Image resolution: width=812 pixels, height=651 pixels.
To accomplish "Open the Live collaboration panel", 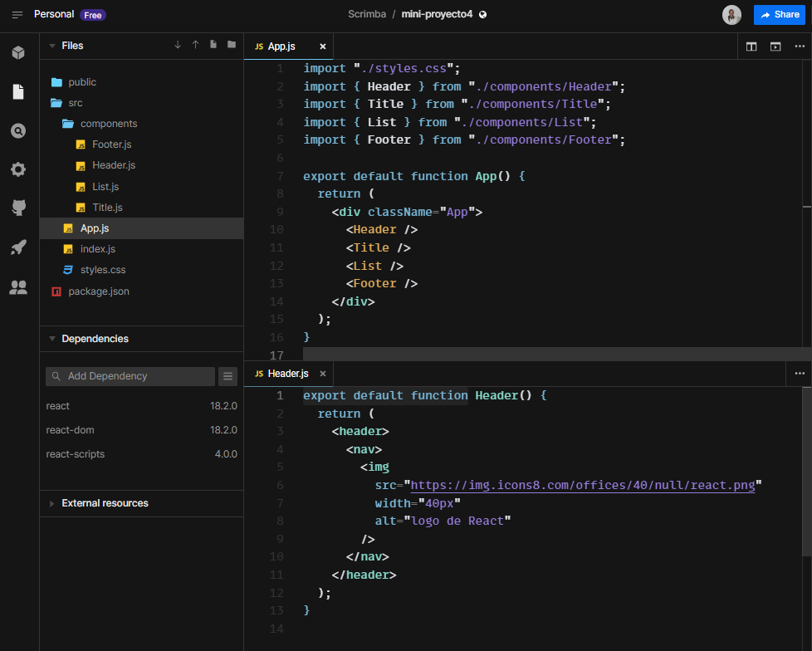I will coord(17,287).
